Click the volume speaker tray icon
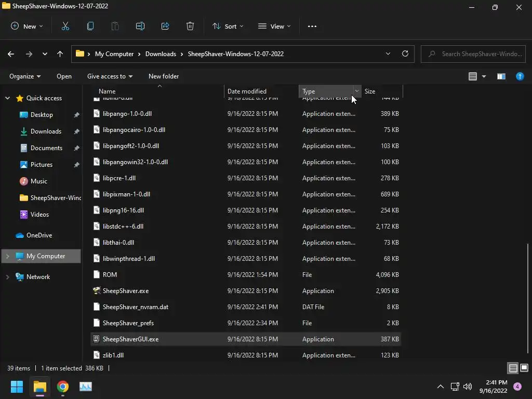Viewport: 532px width, 399px height. pyautogui.click(x=468, y=387)
